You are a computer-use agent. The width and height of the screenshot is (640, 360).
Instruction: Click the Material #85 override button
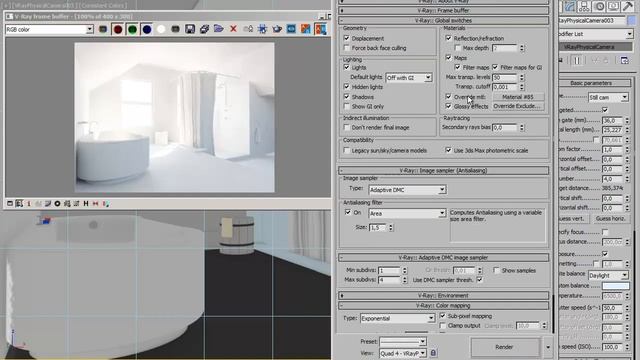(x=518, y=97)
